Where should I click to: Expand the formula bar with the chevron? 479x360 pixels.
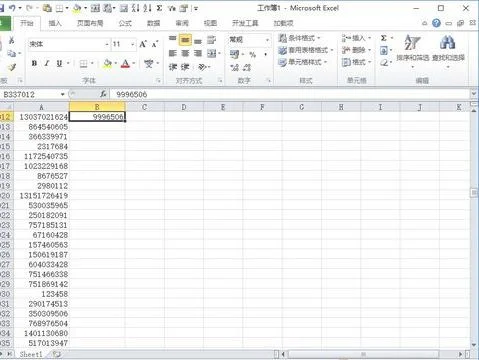[x=473, y=94]
